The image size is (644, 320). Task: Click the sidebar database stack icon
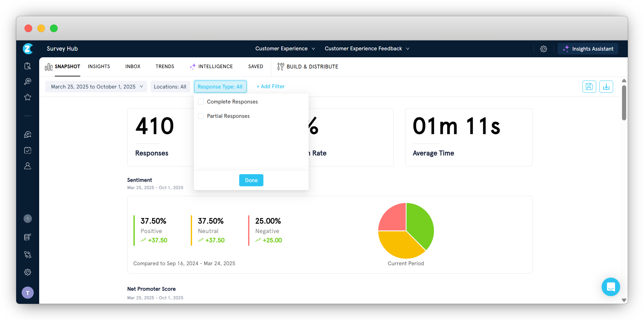point(28,237)
